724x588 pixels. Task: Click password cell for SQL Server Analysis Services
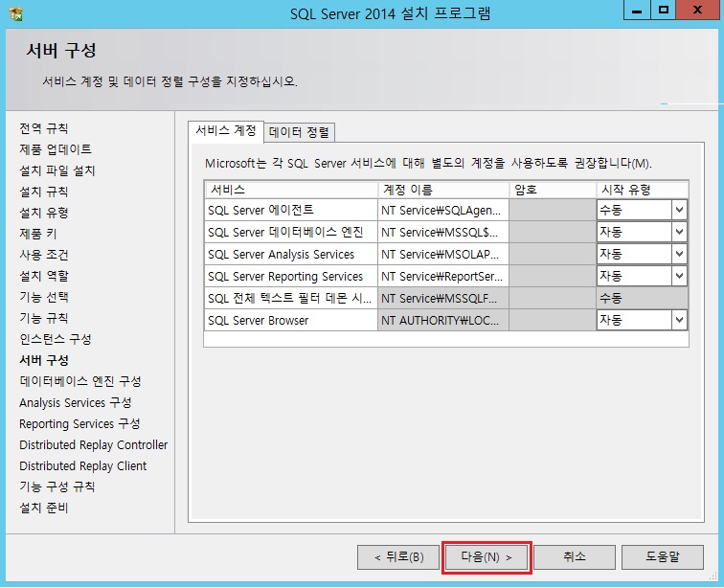pyautogui.click(x=553, y=254)
